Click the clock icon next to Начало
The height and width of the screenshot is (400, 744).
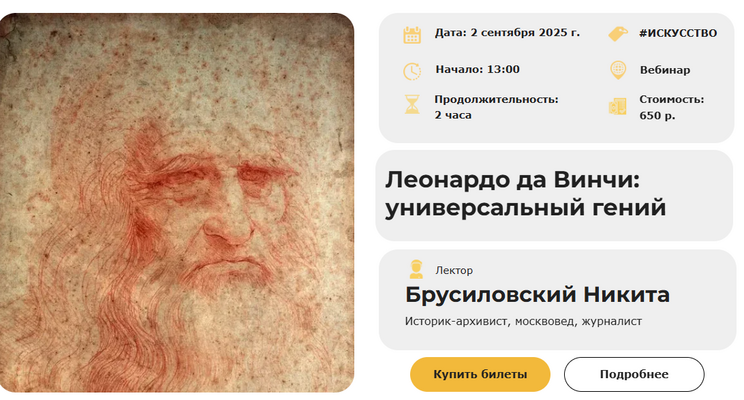click(x=412, y=71)
